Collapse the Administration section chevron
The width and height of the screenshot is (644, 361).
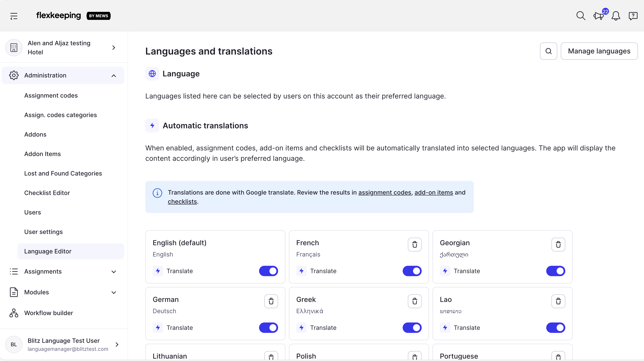point(114,76)
